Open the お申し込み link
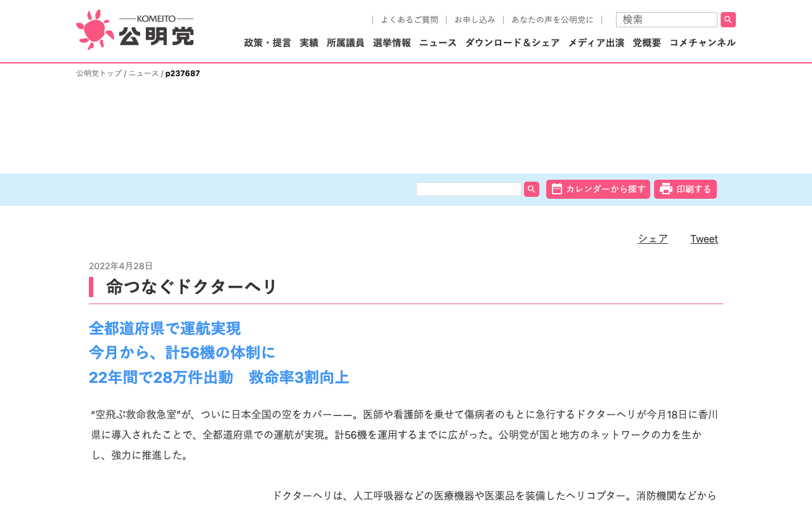812x508 pixels. [475, 20]
